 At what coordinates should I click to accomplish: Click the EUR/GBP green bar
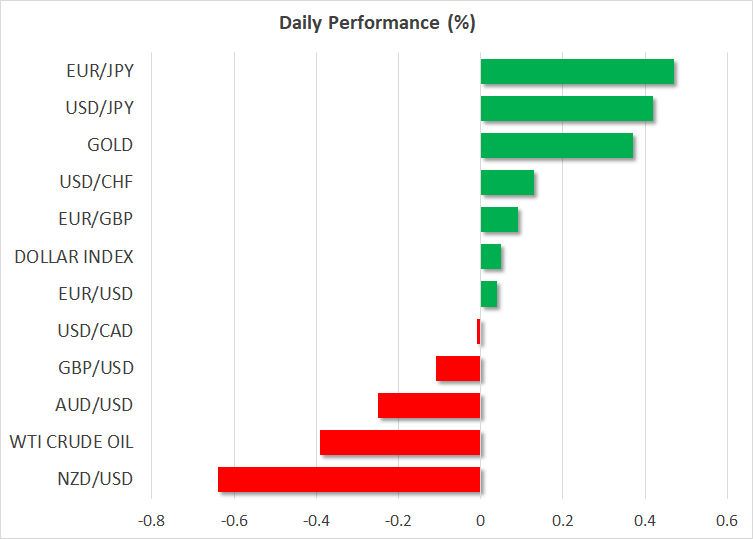[x=499, y=220]
